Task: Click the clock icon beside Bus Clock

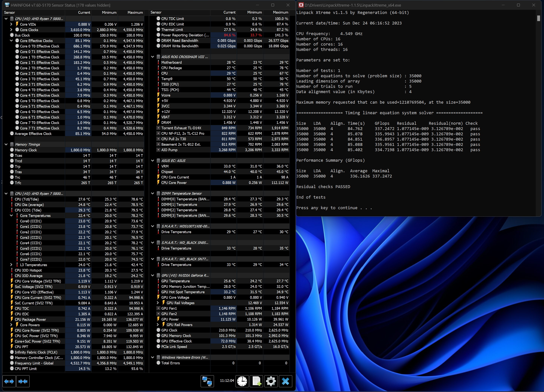Action: [12, 35]
